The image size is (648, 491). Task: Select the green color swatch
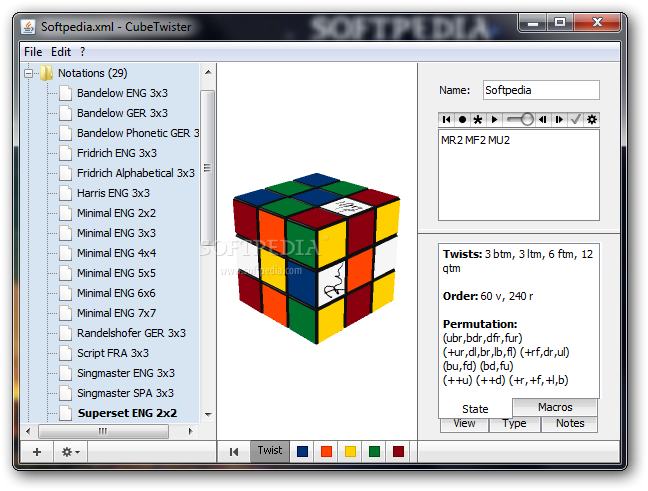point(374,451)
